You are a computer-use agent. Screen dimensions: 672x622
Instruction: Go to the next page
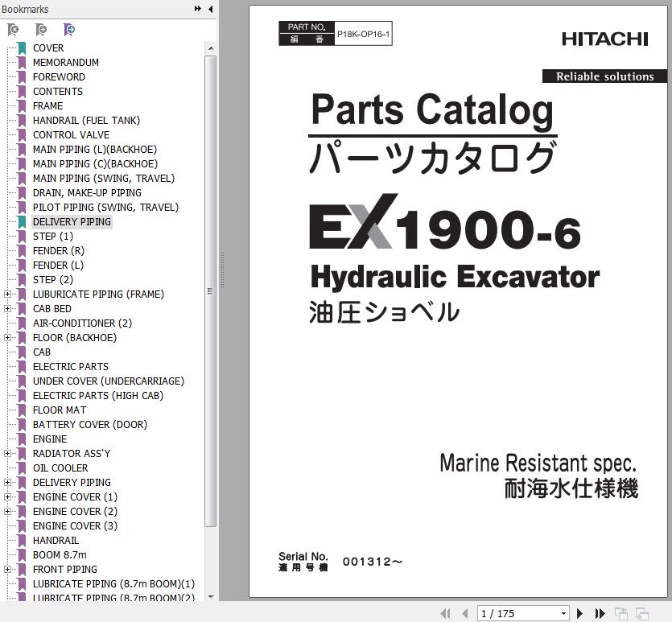(579, 613)
